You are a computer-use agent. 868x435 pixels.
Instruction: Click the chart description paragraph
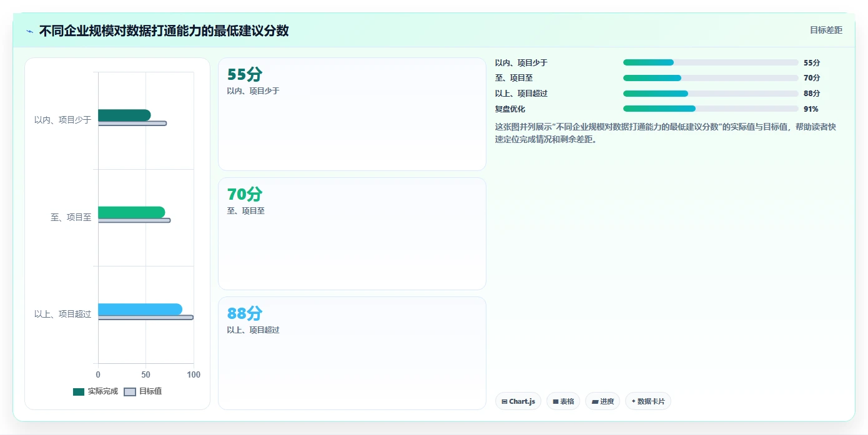[665, 133]
